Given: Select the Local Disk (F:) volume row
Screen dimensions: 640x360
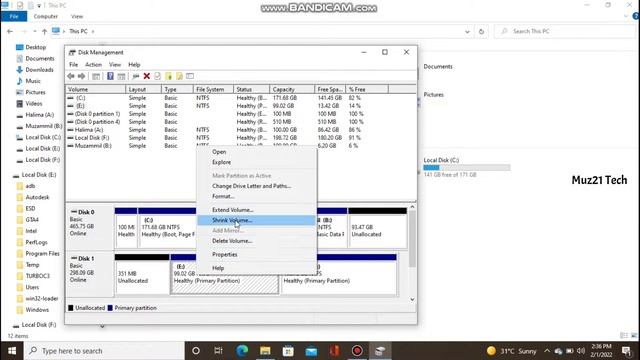Looking at the screenshot, I should pos(241,138).
